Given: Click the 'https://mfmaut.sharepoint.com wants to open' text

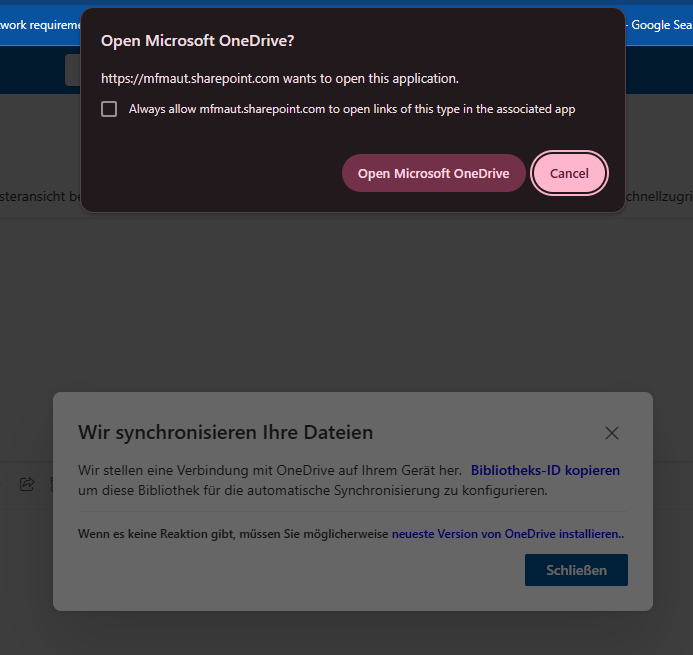Looking at the screenshot, I should pos(279,78).
